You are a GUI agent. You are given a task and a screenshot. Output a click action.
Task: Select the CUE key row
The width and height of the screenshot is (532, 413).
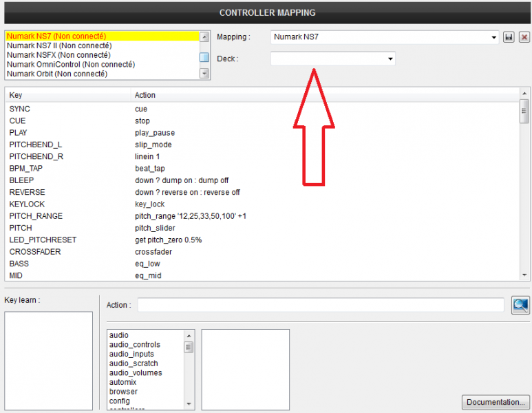click(262, 121)
